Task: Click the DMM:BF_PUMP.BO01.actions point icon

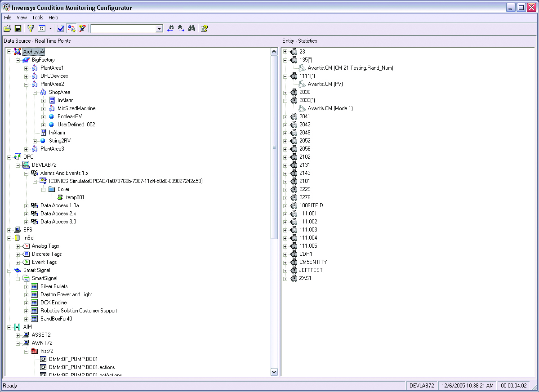Action: pos(43,367)
